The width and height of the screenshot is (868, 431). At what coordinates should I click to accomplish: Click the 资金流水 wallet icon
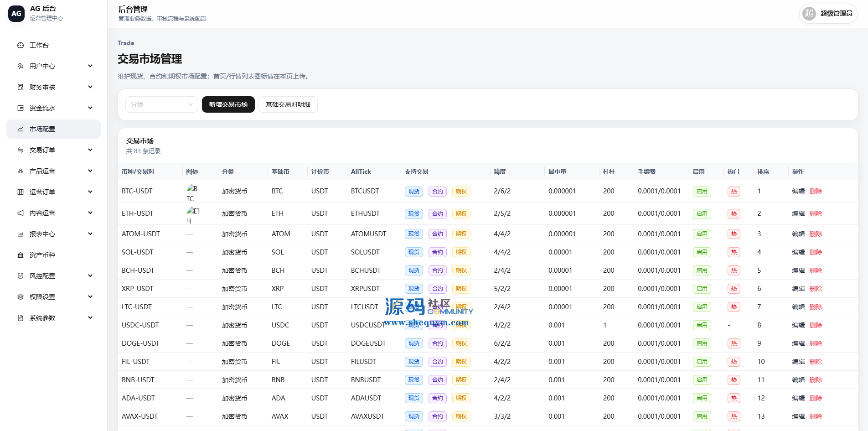(21, 108)
